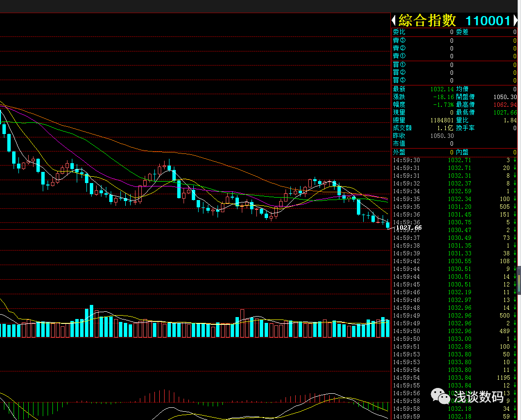Grab the tick list scrollbar thumb
Screen dimensions: 521x420
[519, 281]
